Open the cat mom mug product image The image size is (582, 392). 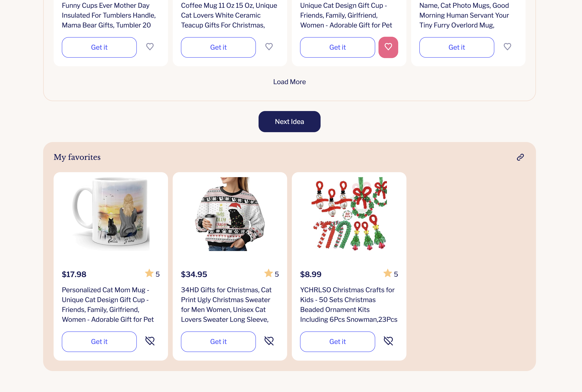point(111,214)
